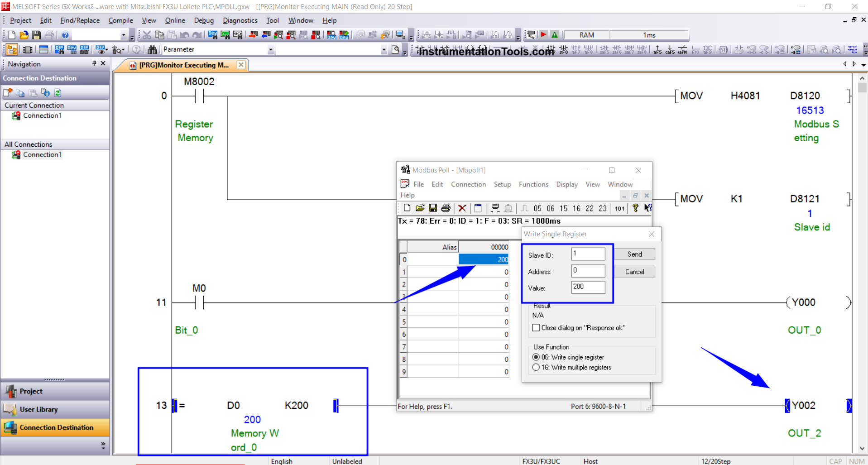
Task: Select 06: Write single register option
Action: pyautogui.click(x=536, y=357)
